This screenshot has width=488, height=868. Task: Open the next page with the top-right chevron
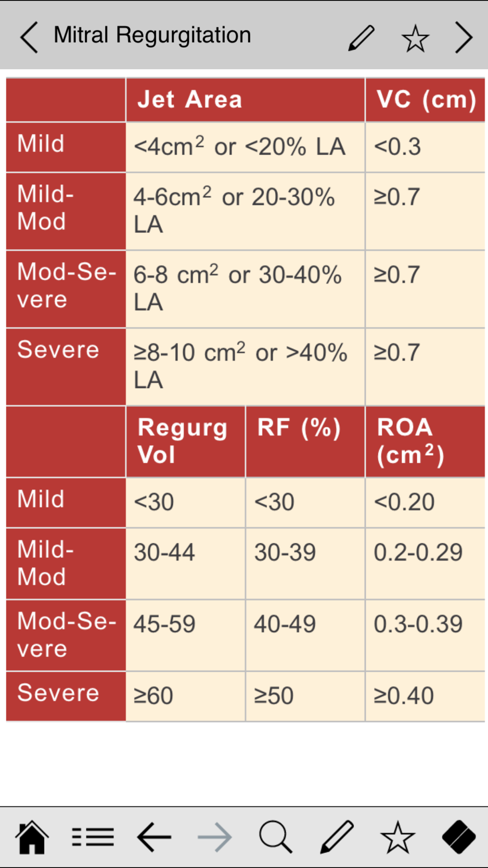pos(464,37)
